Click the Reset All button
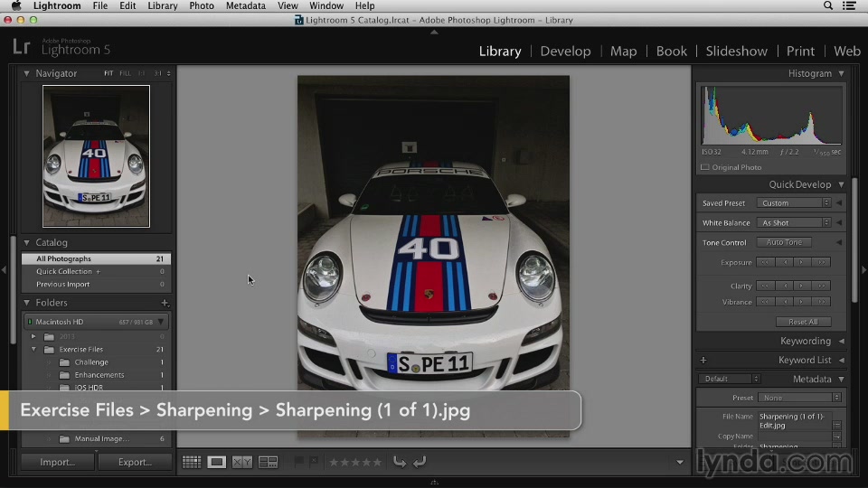868x488 pixels. 803,322
